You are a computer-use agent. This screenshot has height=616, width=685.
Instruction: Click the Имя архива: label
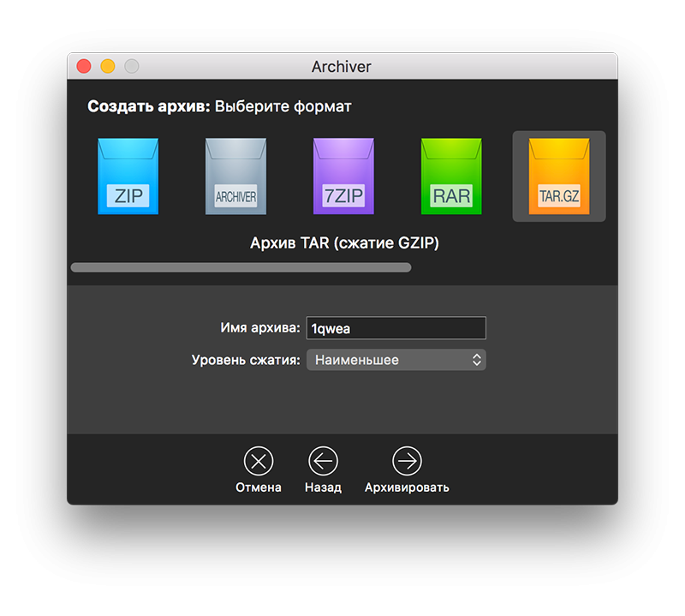pyautogui.click(x=260, y=327)
